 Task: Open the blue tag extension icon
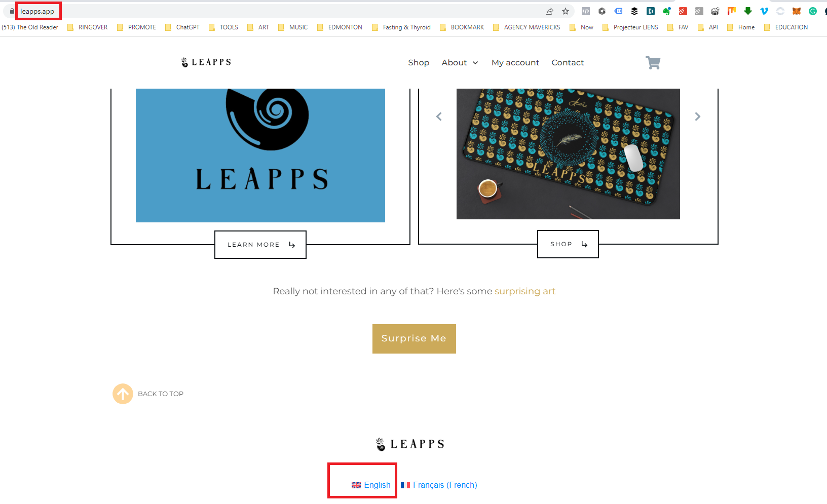tap(618, 11)
